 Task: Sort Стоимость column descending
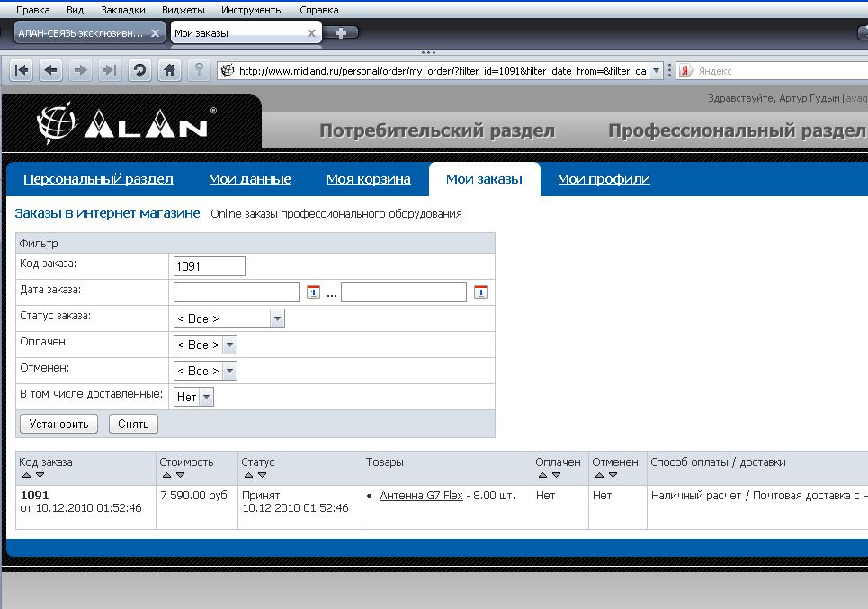pos(180,475)
